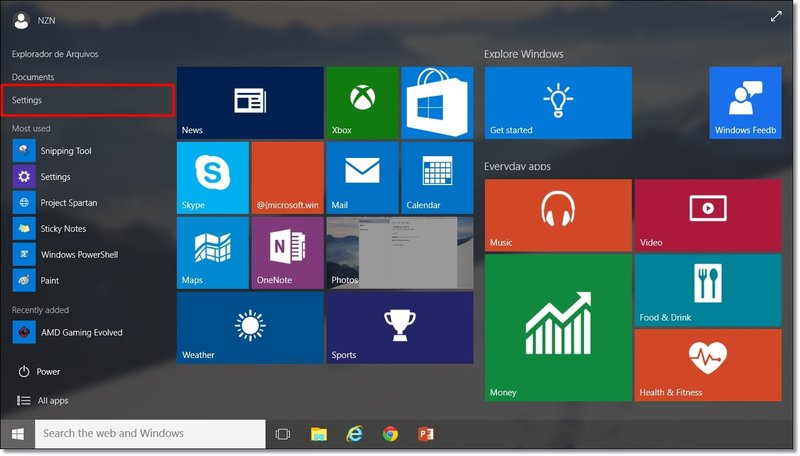Image resolution: width=800 pixels, height=456 pixels.
Task: Open the Health & Fitness tile
Action: click(x=708, y=365)
